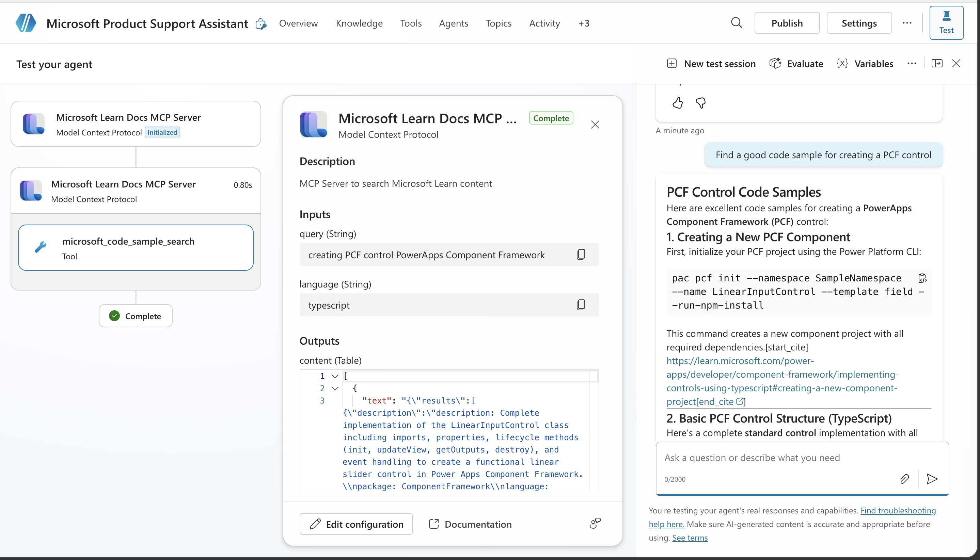The image size is (980, 560).
Task: Click the thumbs up feedback icon
Action: 678,103
